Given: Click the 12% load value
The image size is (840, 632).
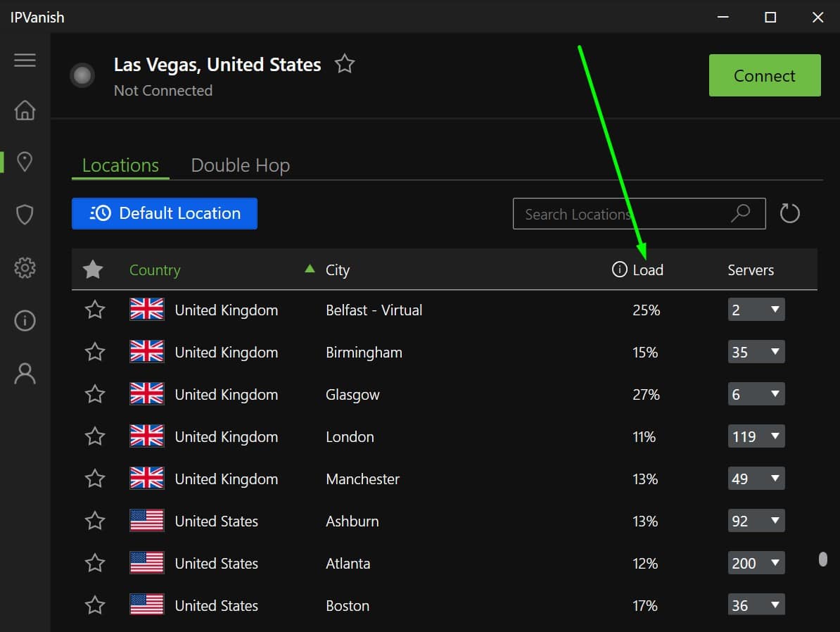Looking at the screenshot, I should tap(645, 564).
